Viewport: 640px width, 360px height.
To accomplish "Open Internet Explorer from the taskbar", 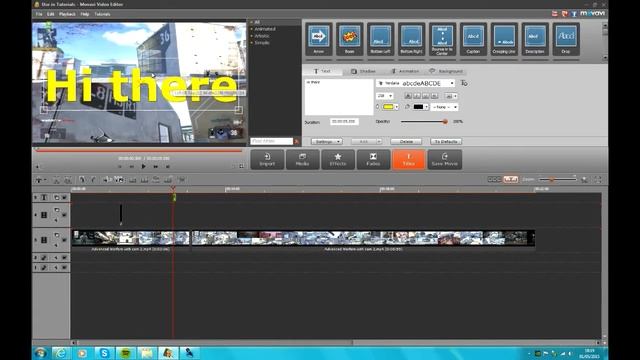I will pos(61,353).
